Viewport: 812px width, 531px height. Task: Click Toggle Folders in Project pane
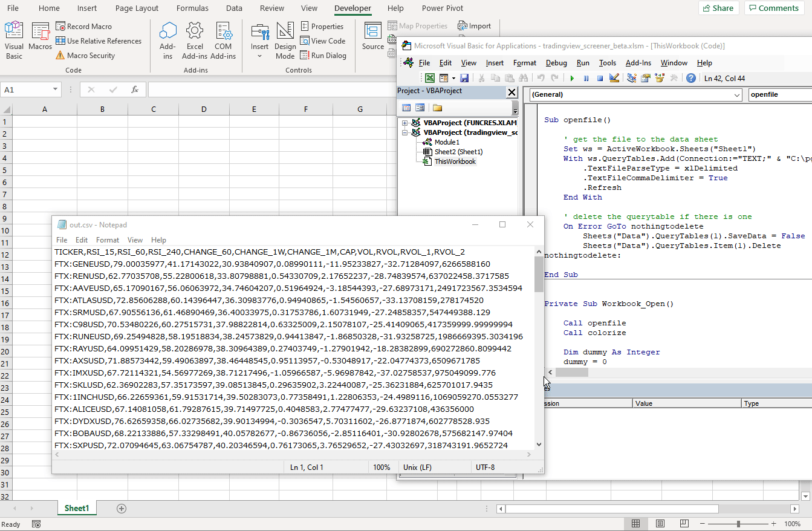point(437,108)
